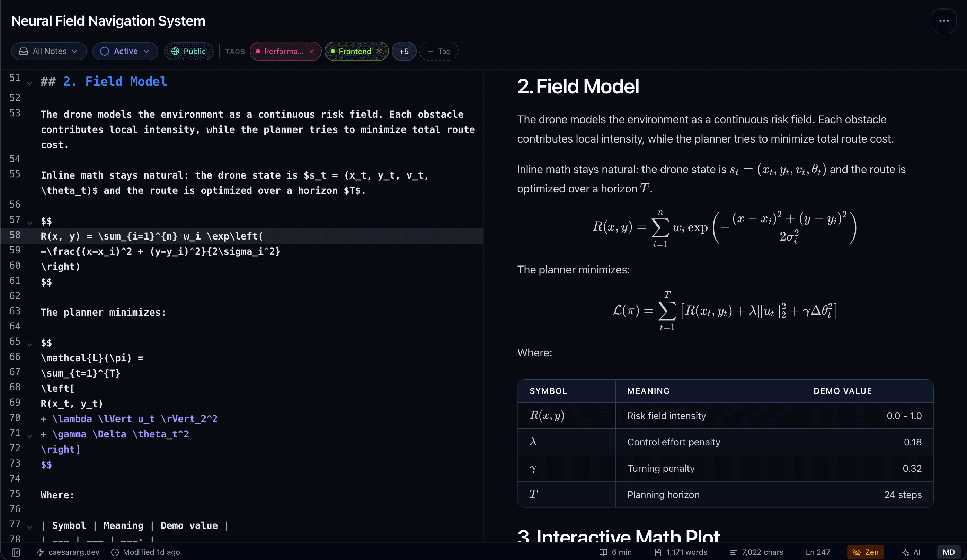
Task: Click the closing $$ on line 73
Action: coord(46,464)
